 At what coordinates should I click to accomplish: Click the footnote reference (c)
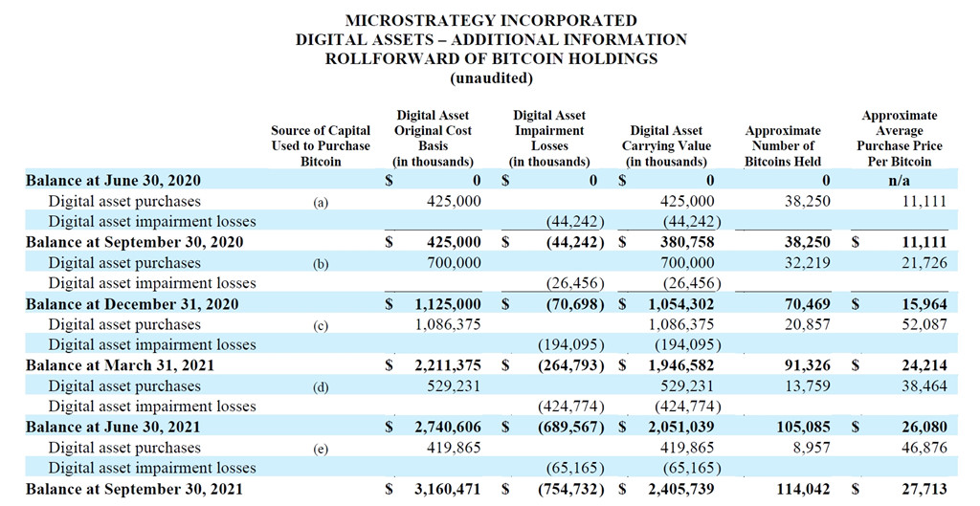pos(321,325)
